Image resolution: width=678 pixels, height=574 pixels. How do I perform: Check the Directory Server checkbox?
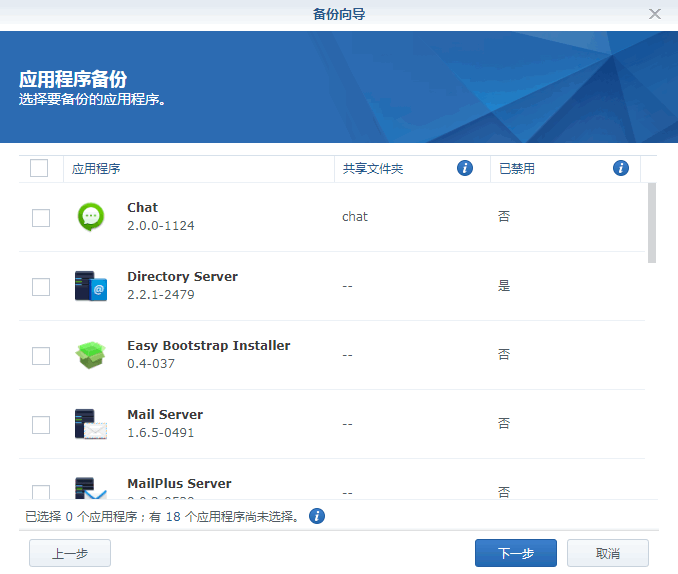point(41,287)
